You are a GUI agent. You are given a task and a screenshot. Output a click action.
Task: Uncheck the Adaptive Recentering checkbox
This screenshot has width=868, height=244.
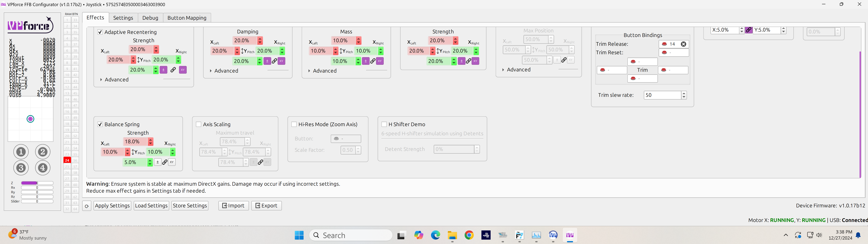100,32
